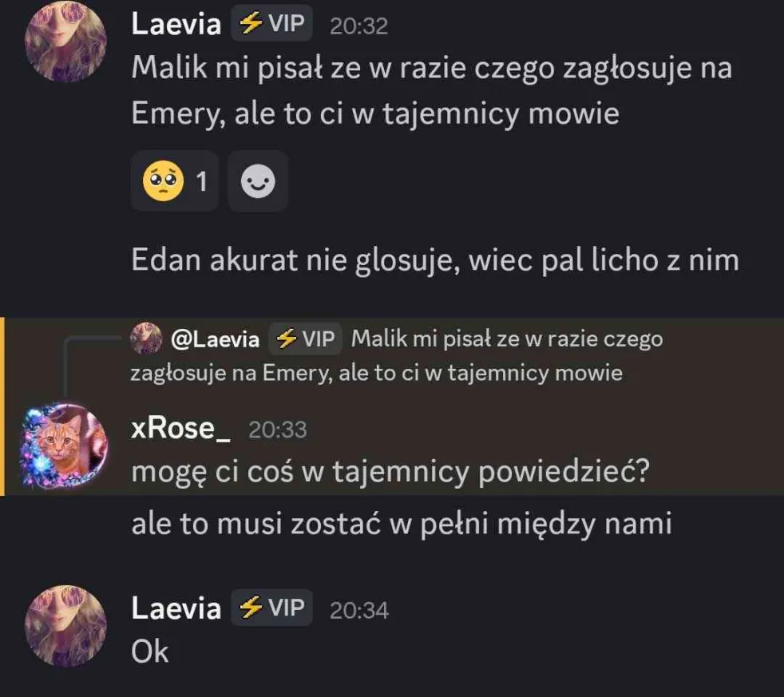The image size is (784, 697).
Task: Click the message "mogę ci coś w tajemnicy powiedzieć?"
Action: (390, 472)
